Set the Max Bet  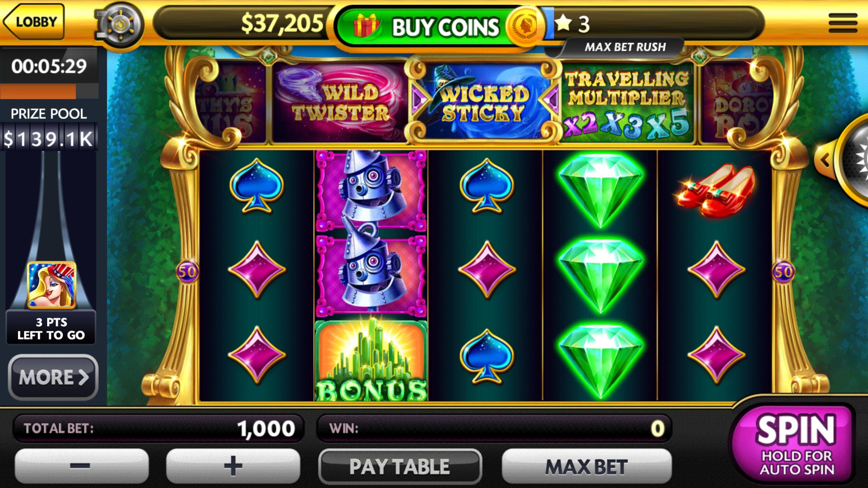coord(587,467)
